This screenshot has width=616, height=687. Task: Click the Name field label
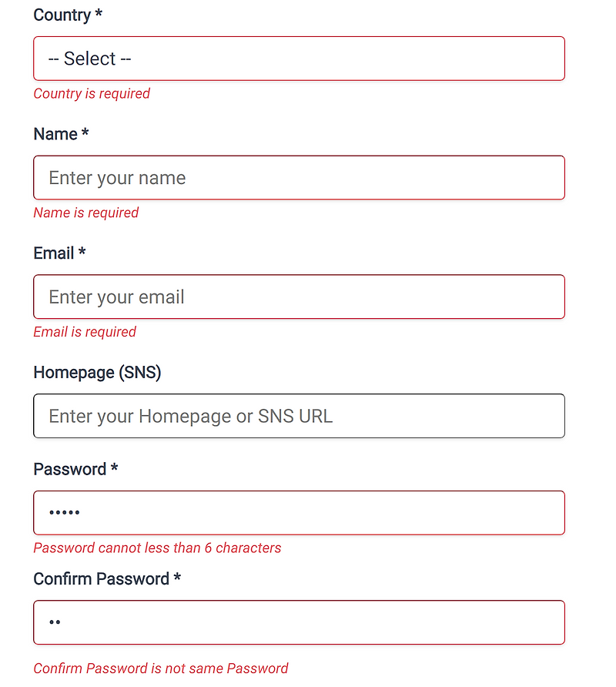click(x=54, y=134)
